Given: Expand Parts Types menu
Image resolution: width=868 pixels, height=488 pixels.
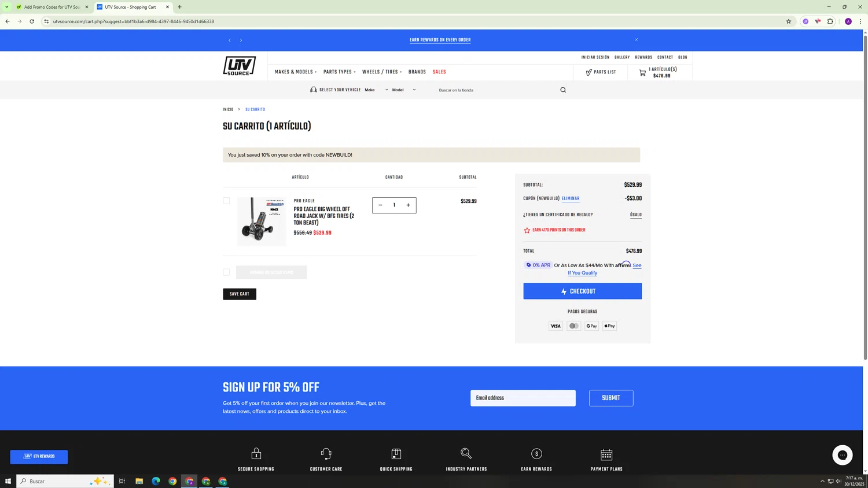Looking at the screenshot, I should tap(340, 72).
